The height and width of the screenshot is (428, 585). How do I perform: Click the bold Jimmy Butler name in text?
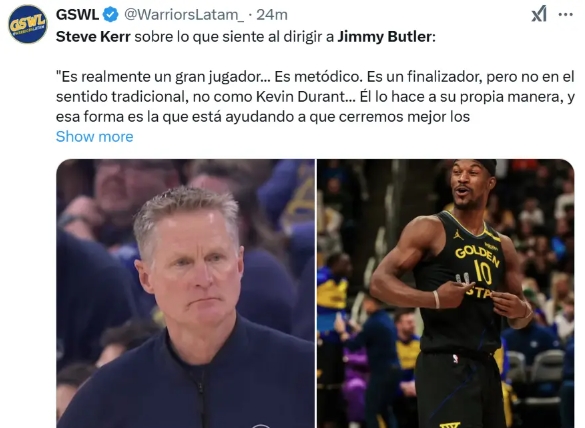384,37
